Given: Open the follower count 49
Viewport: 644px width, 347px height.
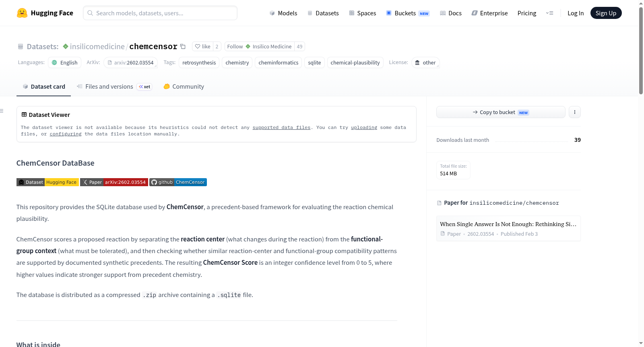Looking at the screenshot, I should point(299,46).
